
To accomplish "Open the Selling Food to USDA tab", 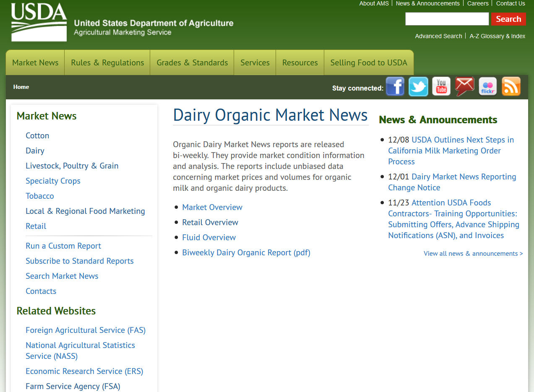I will pos(369,62).
